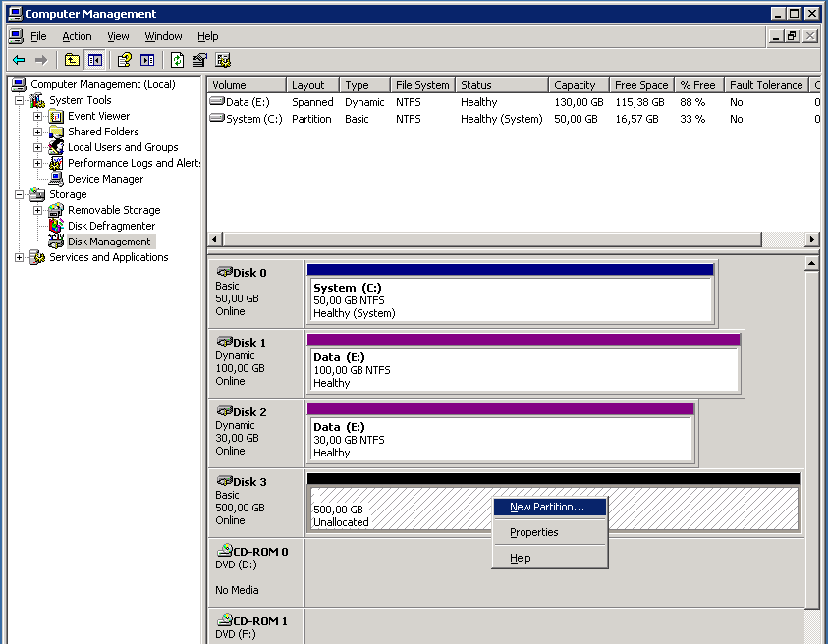
Task: Click the Shared Folders tree icon
Action: pos(56,132)
